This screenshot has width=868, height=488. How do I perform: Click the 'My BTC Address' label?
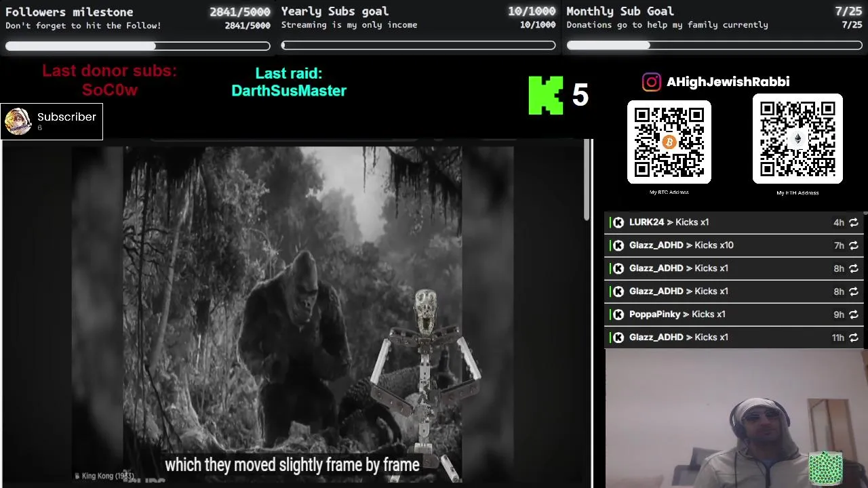669,192
